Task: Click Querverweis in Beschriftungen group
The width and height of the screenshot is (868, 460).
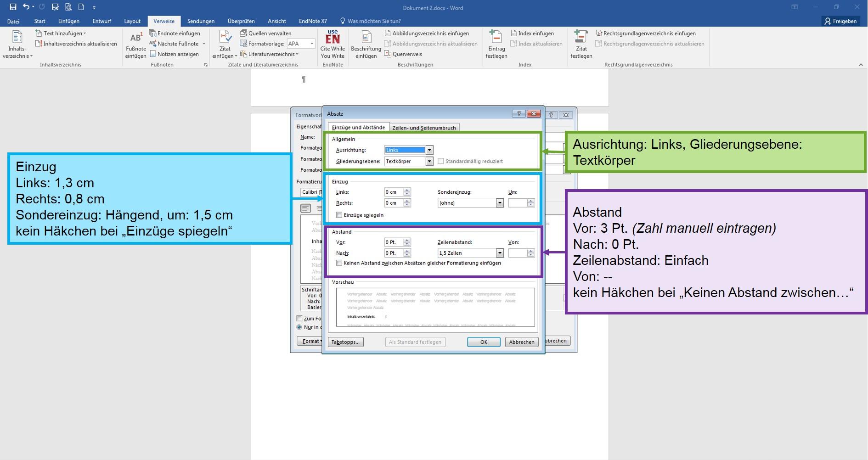Action: 403,54
